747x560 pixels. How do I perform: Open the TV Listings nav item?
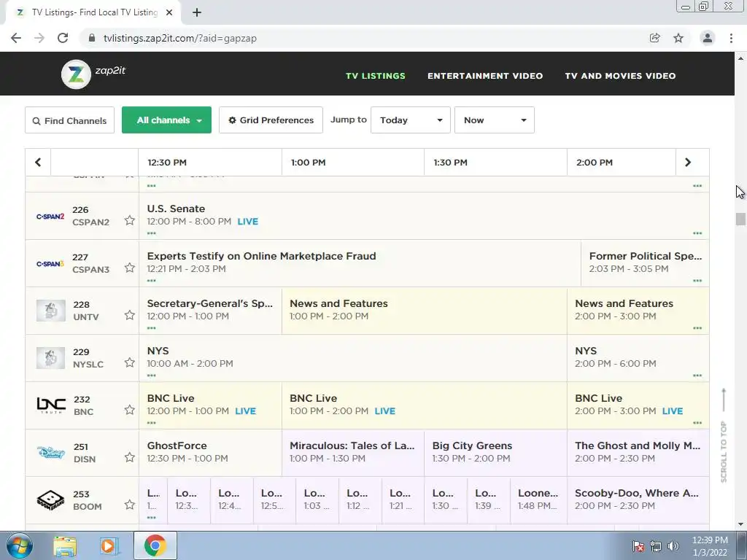tap(376, 76)
